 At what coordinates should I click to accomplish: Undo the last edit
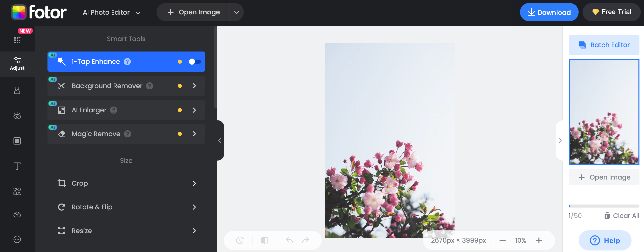coord(289,240)
